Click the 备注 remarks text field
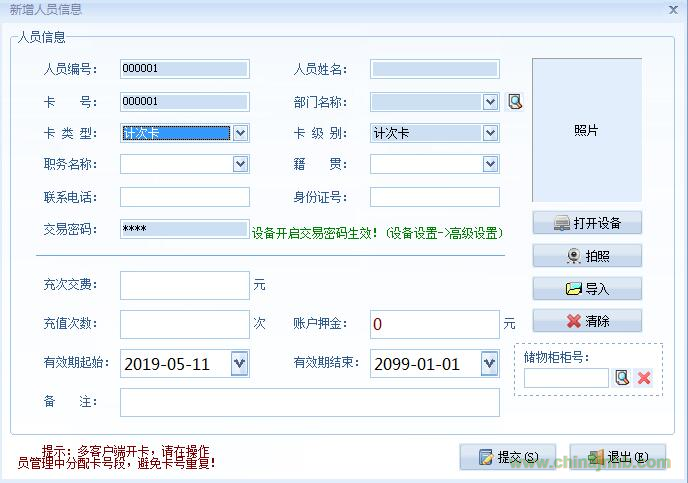688x483 pixels. [x=309, y=402]
